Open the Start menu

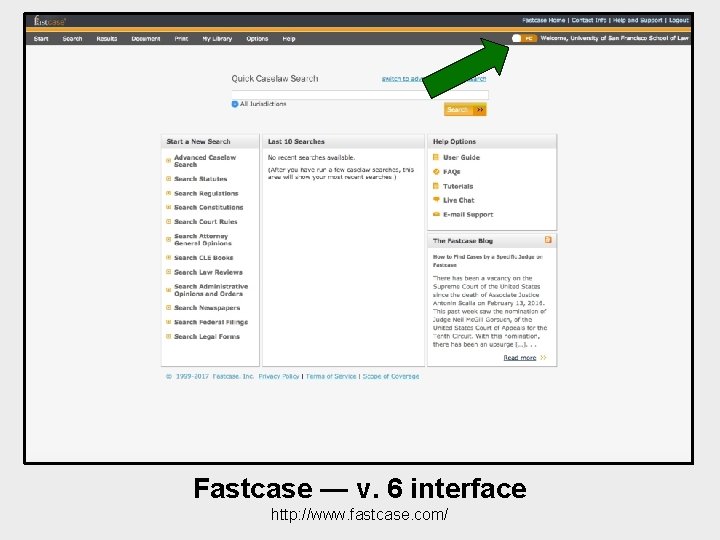tap(41, 39)
